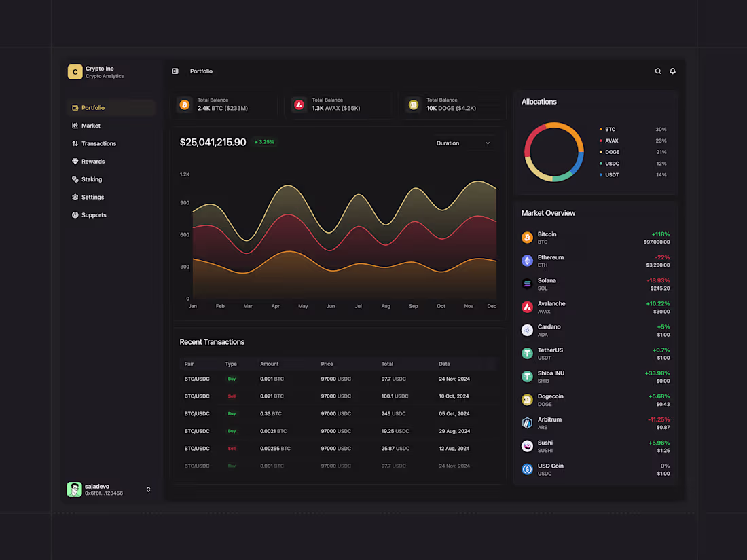Click the Crypto Inc logo badge
This screenshot has height=560, width=747.
click(x=75, y=71)
